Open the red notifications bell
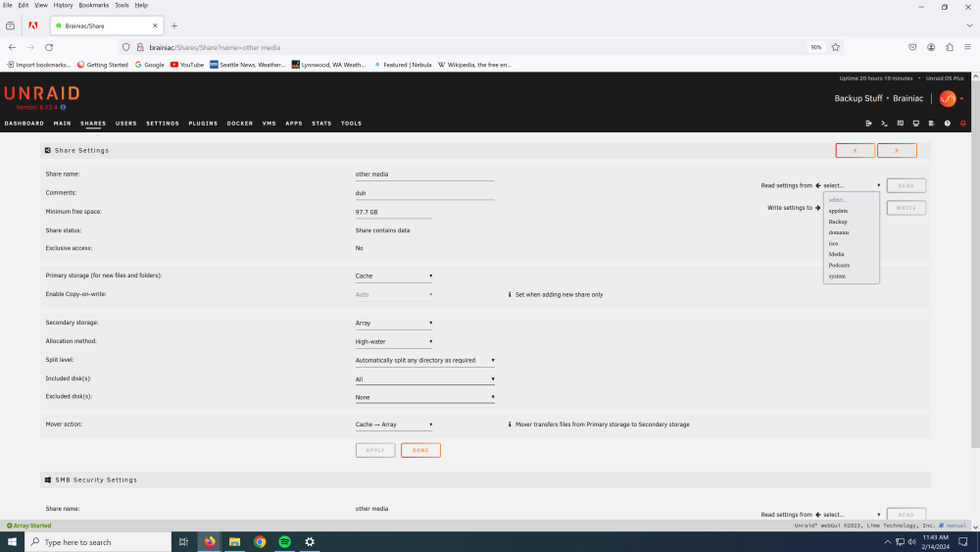This screenshot has height=552, width=980. [x=963, y=124]
